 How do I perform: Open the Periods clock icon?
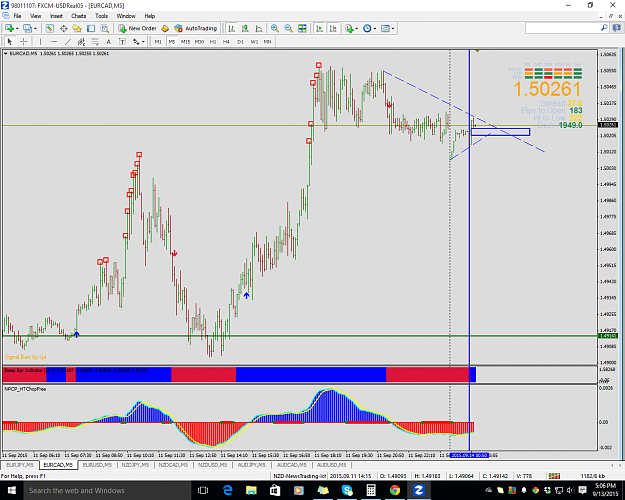point(367,28)
